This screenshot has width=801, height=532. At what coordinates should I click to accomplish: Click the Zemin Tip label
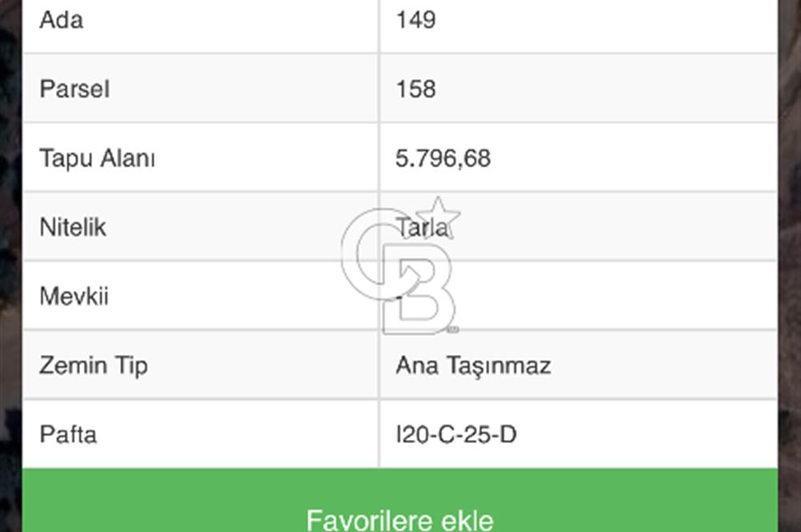tap(94, 366)
